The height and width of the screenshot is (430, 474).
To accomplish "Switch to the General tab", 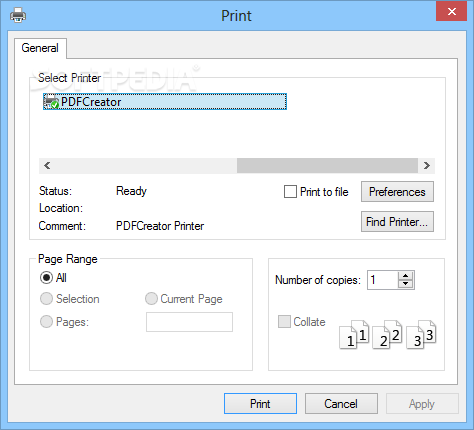I will pos(40,48).
